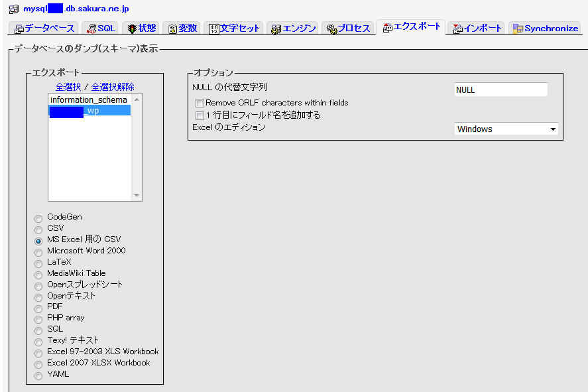Check 1 行目にフィールド名を追加する option
Viewport: 588px width, 392px height.
click(200, 115)
